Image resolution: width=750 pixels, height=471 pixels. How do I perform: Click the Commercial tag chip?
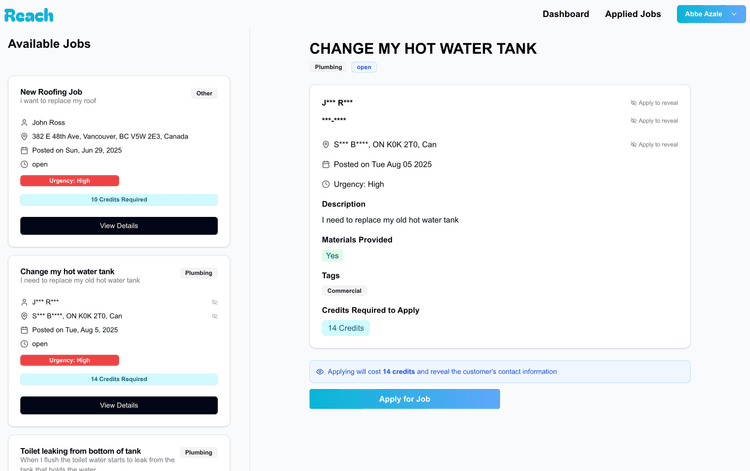[344, 291]
